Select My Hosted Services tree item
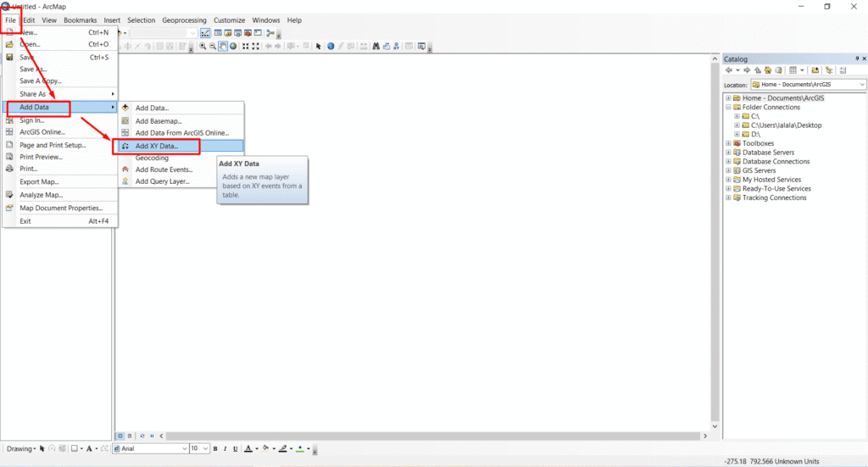Screen dimensions: 868x467 click(x=771, y=180)
